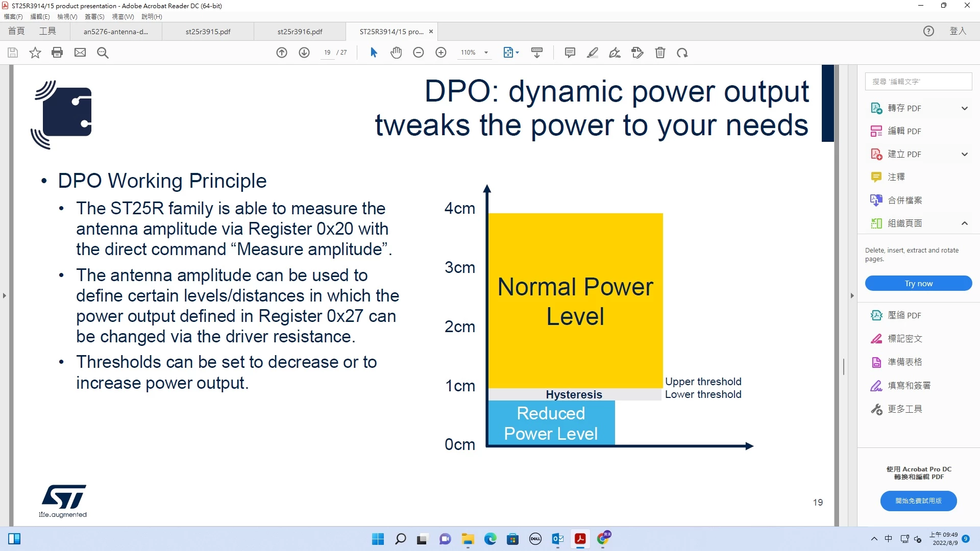The image size is (980, 551).
Task: Collapse the right tools pane arrow
Action: pyautogui.click(x=852, y=295)
